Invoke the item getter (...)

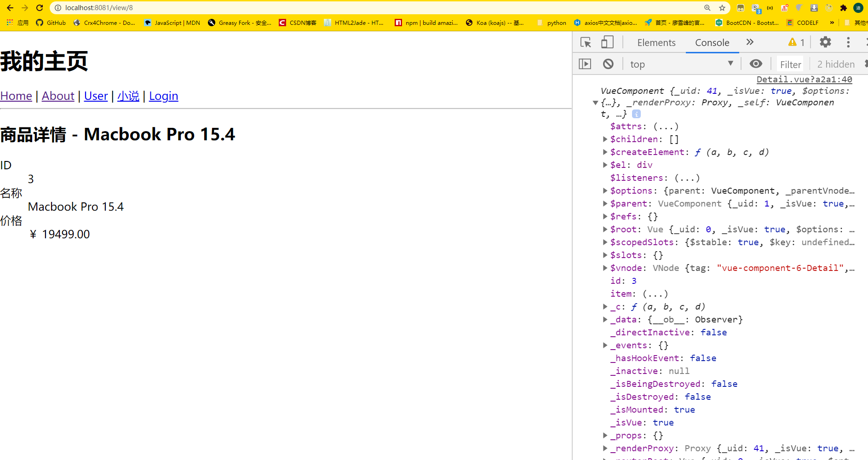[x=655, y=294]
